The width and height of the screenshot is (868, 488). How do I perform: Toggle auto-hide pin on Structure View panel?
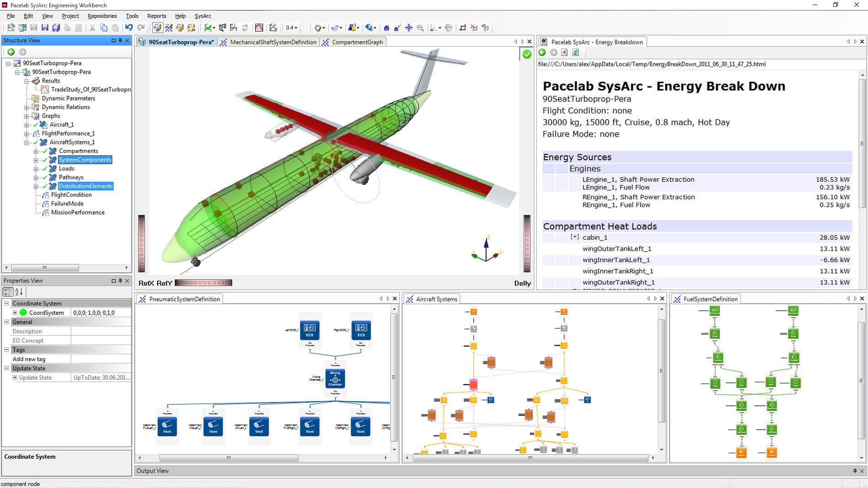[x=120, y=40]
